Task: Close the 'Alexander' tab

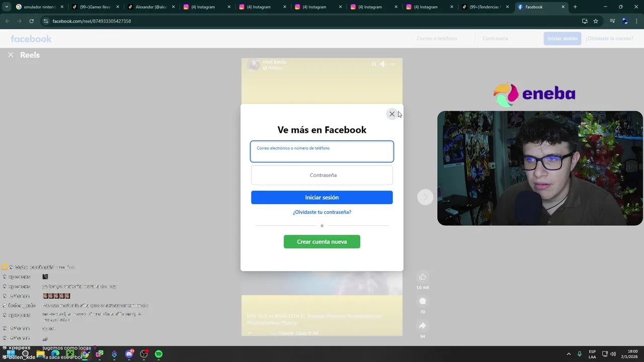Action: [174, 7]
